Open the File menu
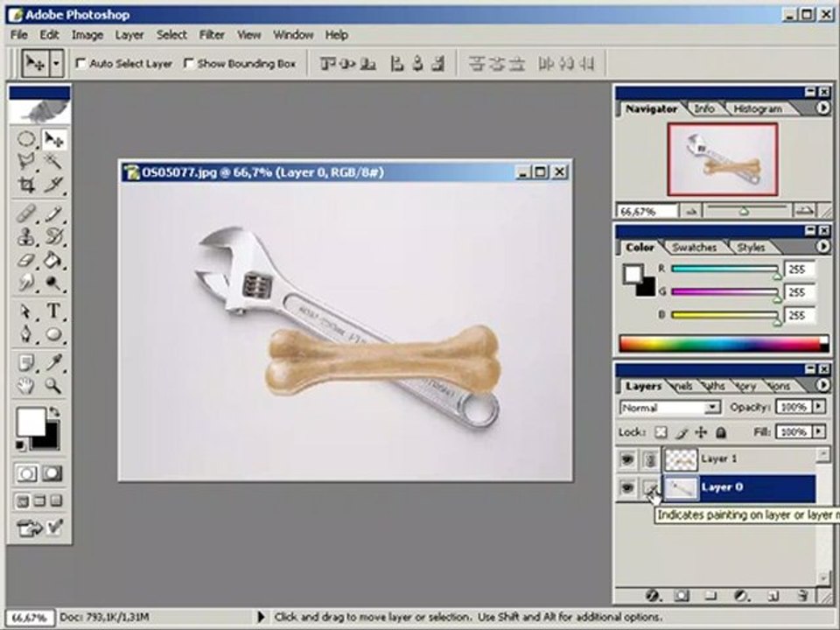This screenshot has height=630, width=840. (18, 35)
